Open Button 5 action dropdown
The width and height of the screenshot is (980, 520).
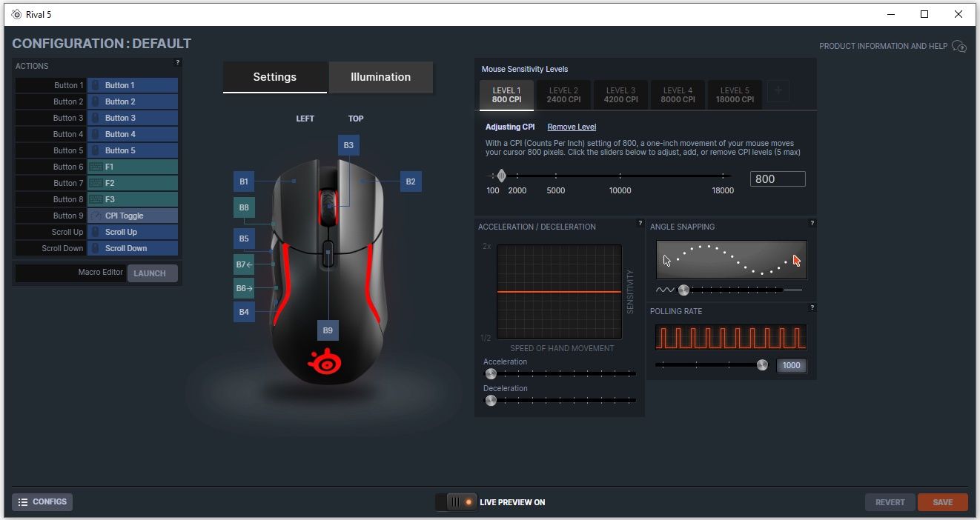[x=133, y=150]
